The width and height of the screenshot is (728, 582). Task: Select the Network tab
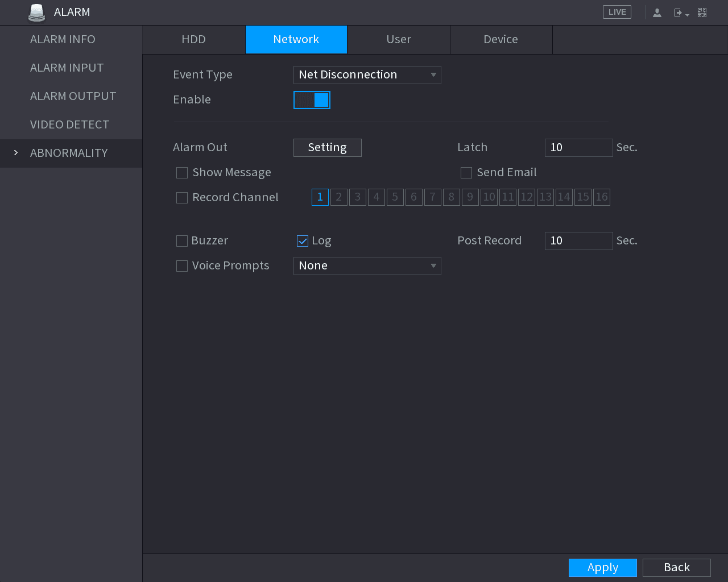tap(296, 39)
